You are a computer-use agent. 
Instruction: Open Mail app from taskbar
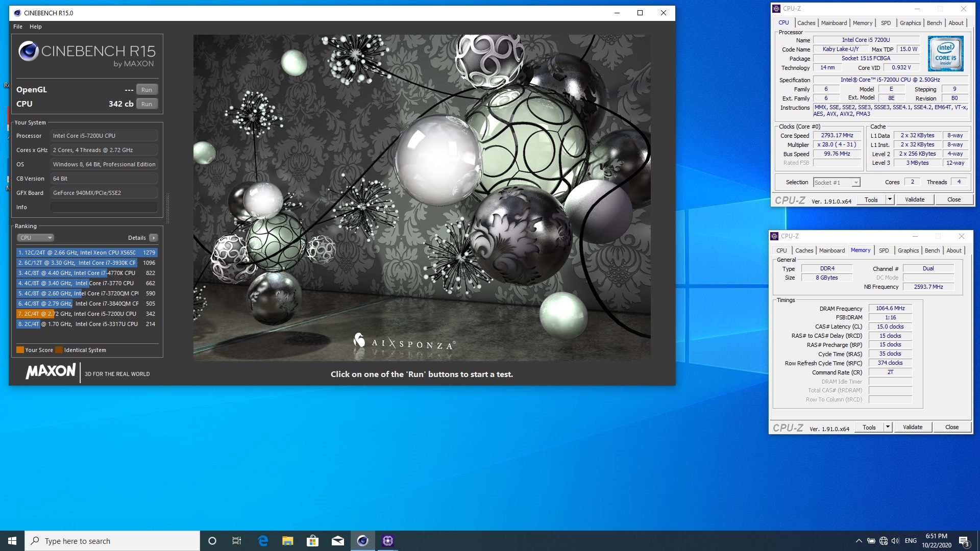pos(337,541)
